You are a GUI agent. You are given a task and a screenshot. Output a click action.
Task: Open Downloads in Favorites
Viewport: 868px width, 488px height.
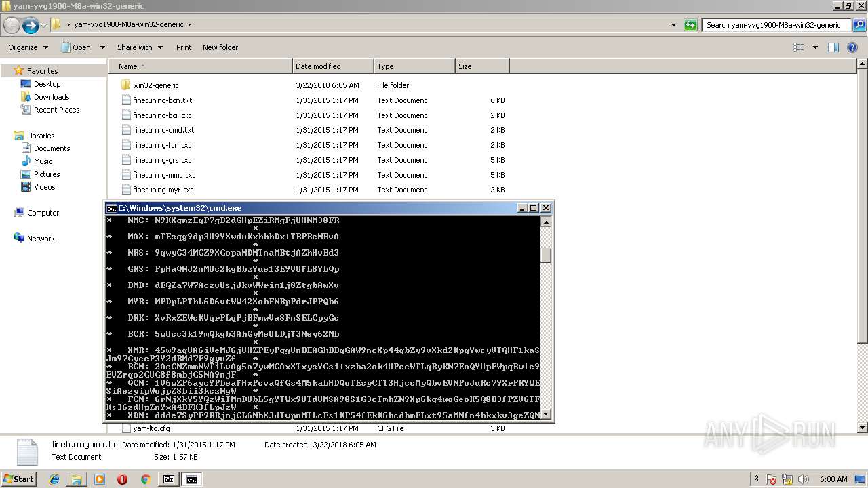click(52, 97)
